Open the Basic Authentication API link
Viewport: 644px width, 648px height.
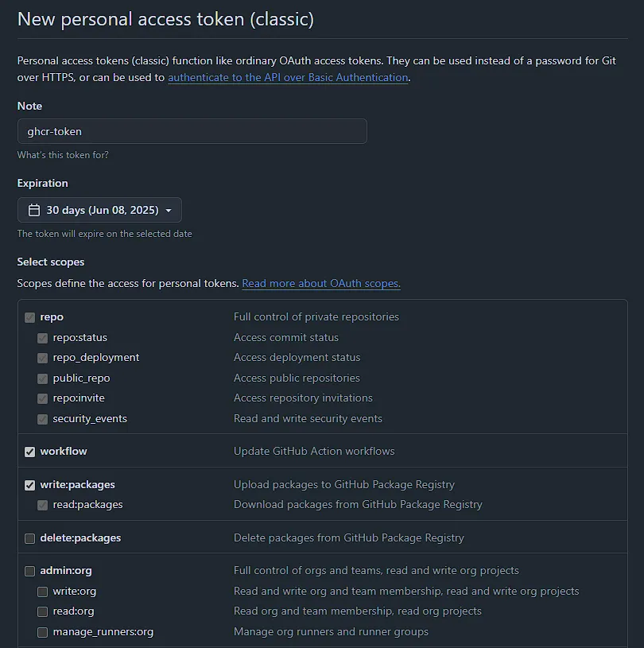point(288,78)
